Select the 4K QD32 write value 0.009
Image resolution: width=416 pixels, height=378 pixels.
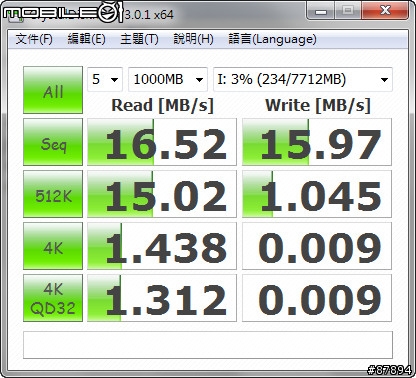pyautogui.click(x=317, y=298)
